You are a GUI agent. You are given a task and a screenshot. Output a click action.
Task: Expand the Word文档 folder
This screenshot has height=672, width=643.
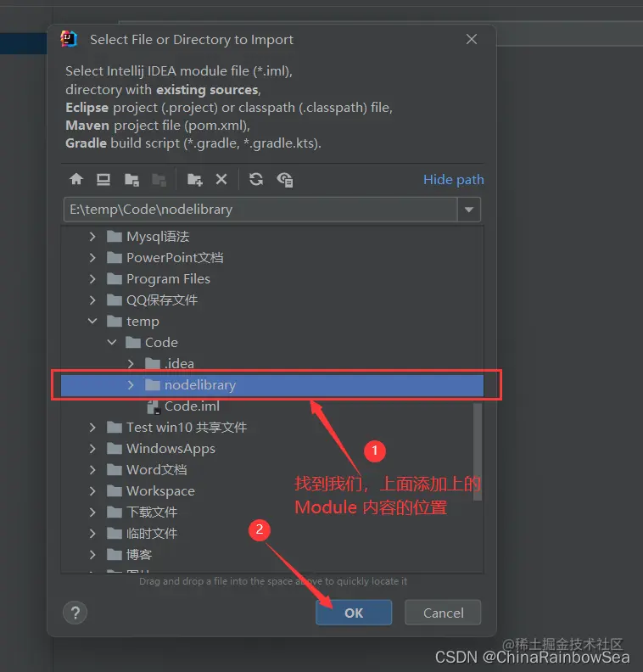(x=92, y=470)
